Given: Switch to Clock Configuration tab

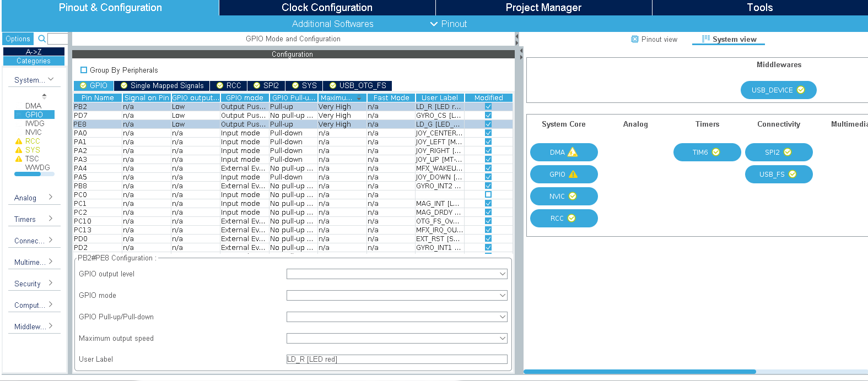Looking at the screenshot, I should (327, 8).
